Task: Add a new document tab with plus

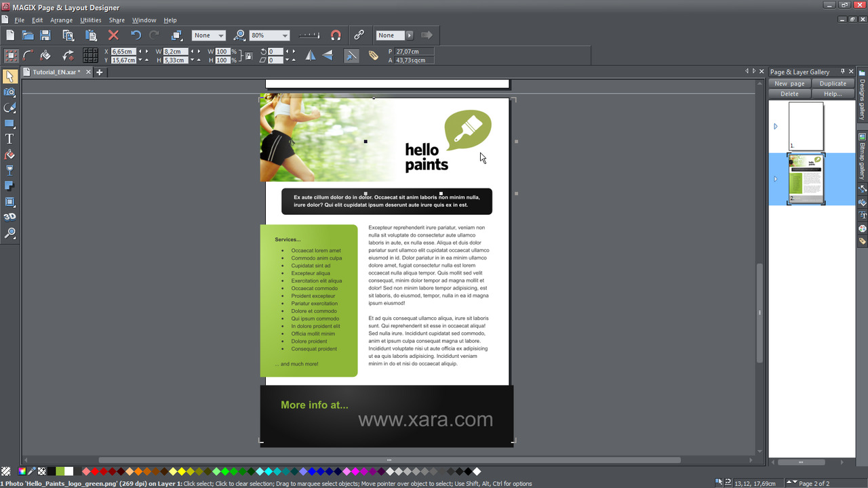Action: (99, 72)
